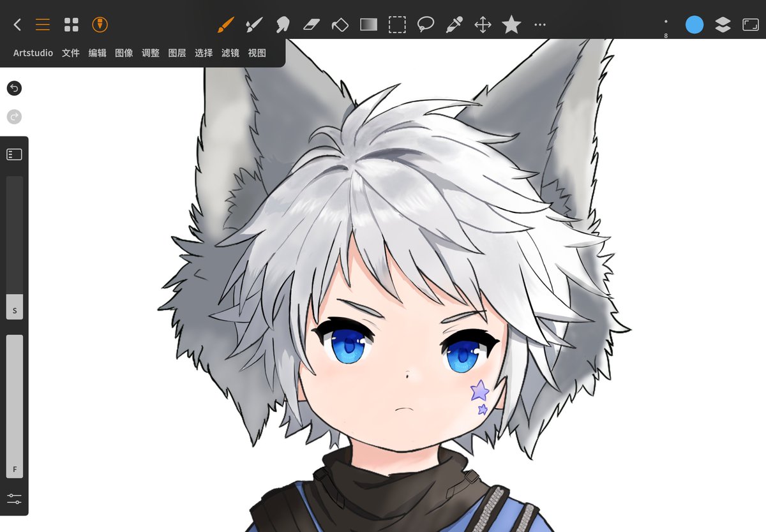Open the 滤镜 menu
This screenshot has width=766, height=532.
(x=230, y=53)
